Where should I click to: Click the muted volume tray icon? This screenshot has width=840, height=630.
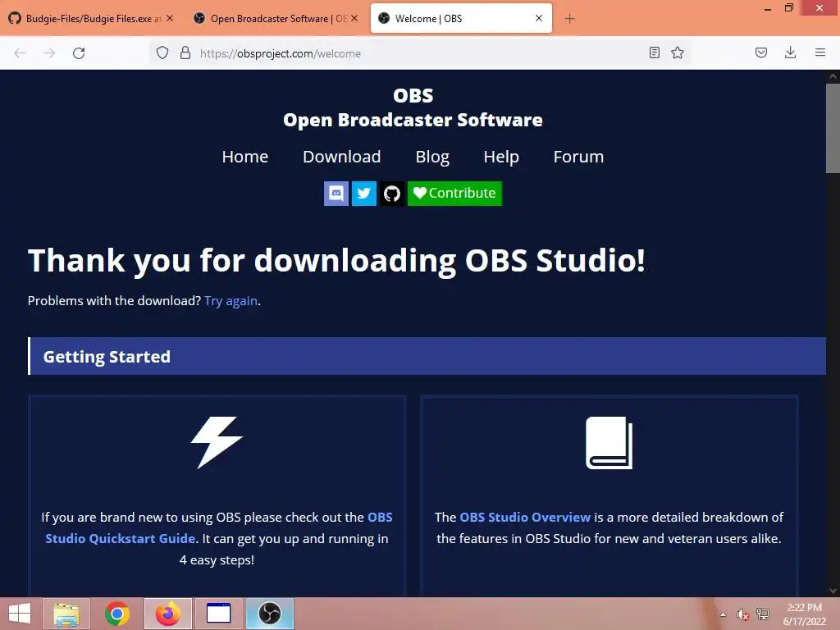pyautogui.click(x=742, y=614)
